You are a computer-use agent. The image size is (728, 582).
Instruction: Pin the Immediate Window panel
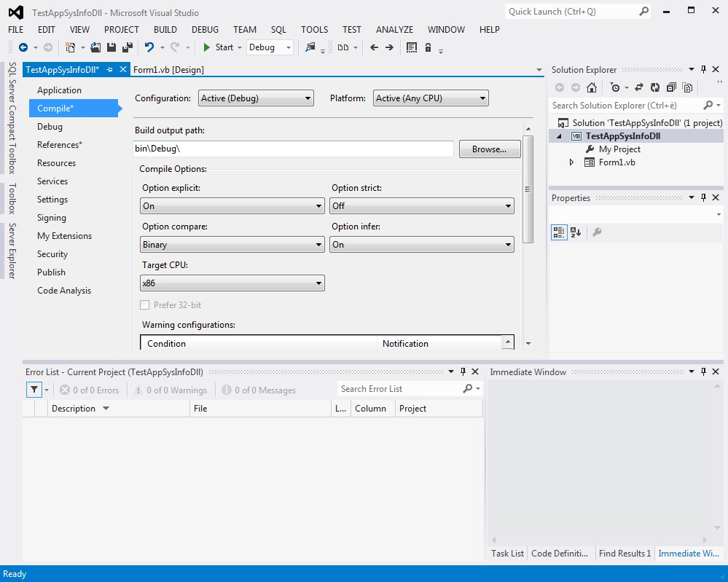(703, 371)
